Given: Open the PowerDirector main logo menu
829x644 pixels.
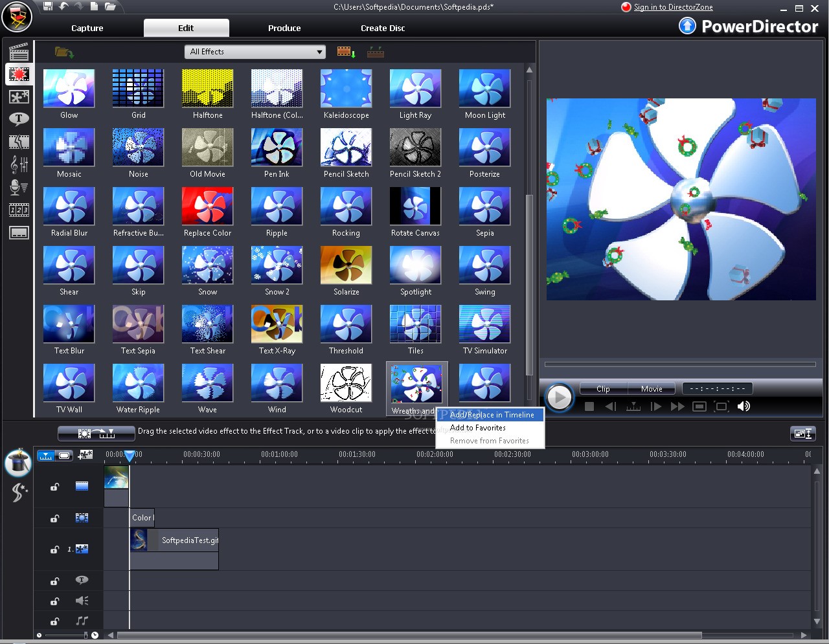Looking at the screenshot, I should (17, 17).
